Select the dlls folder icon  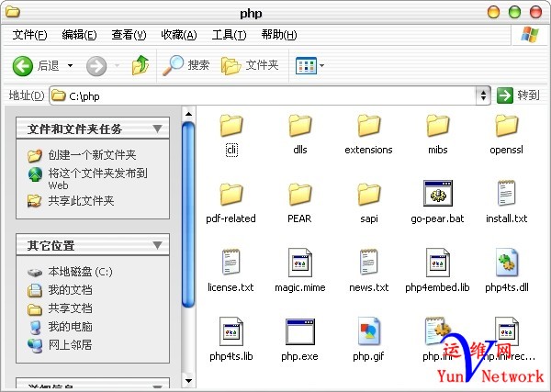(x=300, y=126)
